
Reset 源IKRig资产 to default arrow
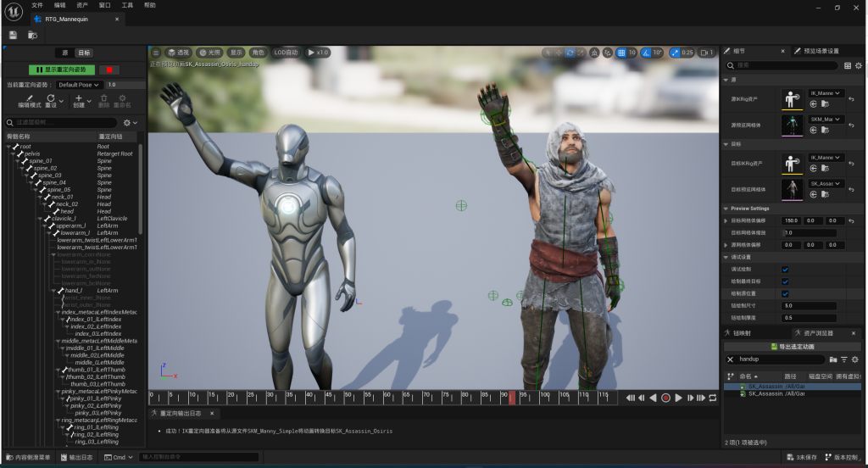[851, 99]
